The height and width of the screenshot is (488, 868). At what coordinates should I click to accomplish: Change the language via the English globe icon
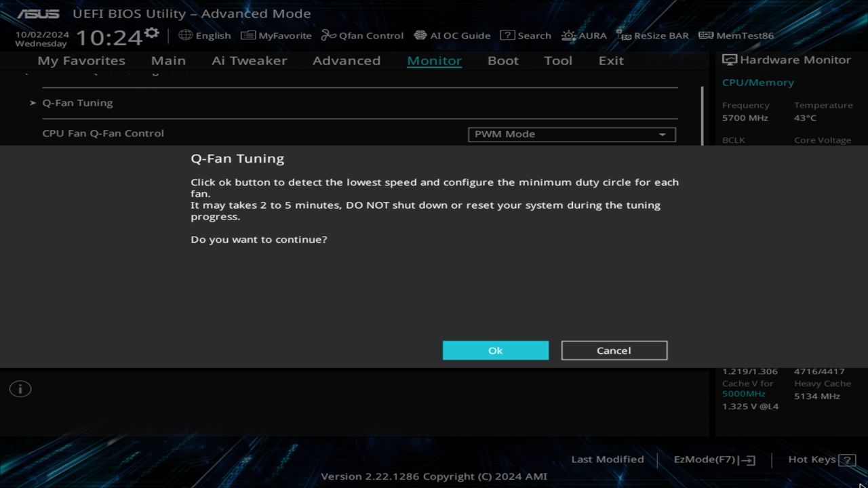tap(185, 35)
